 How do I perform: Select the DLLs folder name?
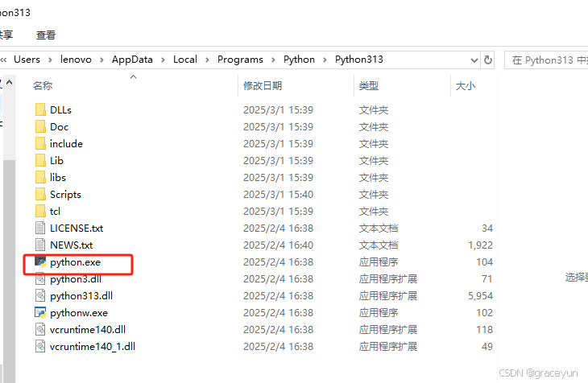60,109
